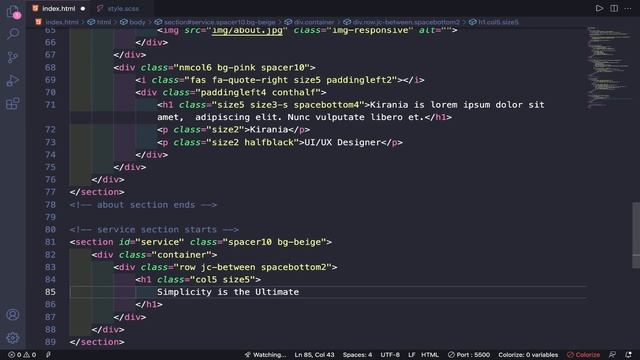
Task: Click the body breadcrumb item
Action: (137, 22)
